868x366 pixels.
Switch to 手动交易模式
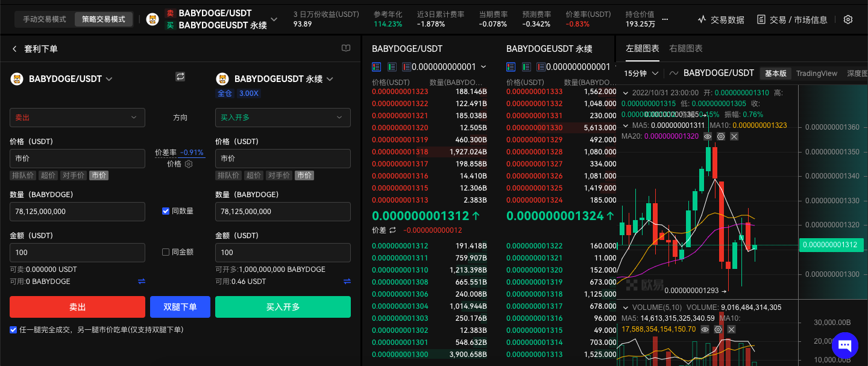point(45,19)
